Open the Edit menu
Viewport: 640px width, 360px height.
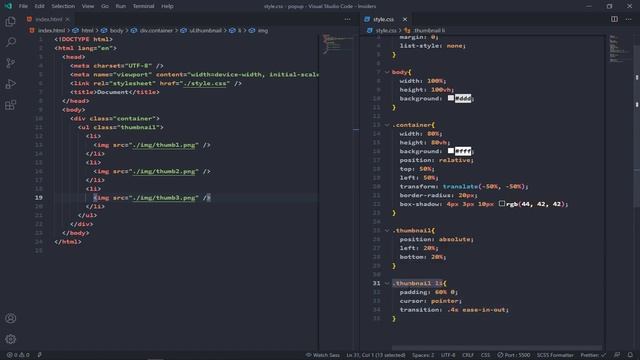point(39,6)
